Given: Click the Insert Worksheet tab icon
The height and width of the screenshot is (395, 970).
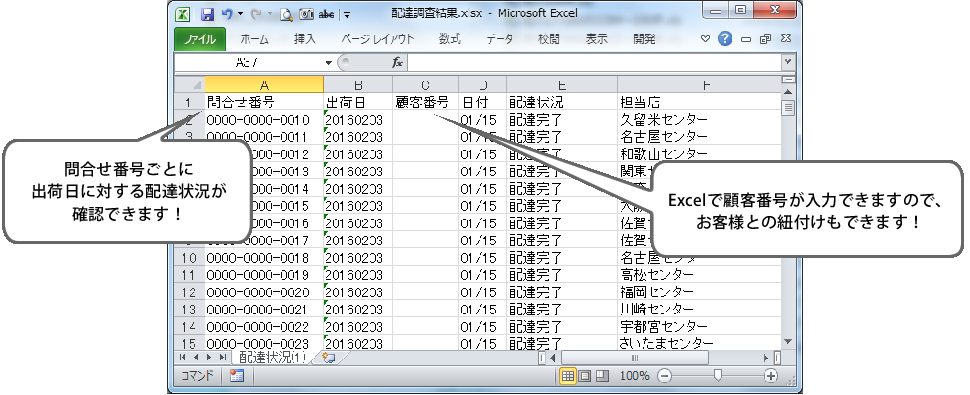Looking at the screenshot, I should (328, 358).
